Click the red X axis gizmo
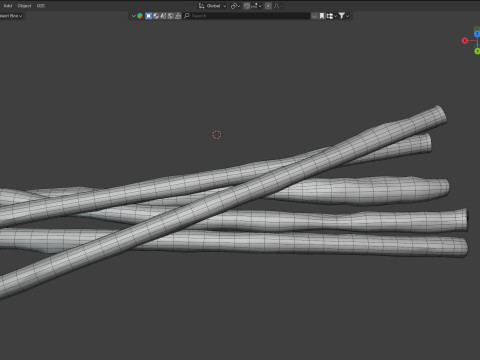480x360 pixels. point(465,41)
